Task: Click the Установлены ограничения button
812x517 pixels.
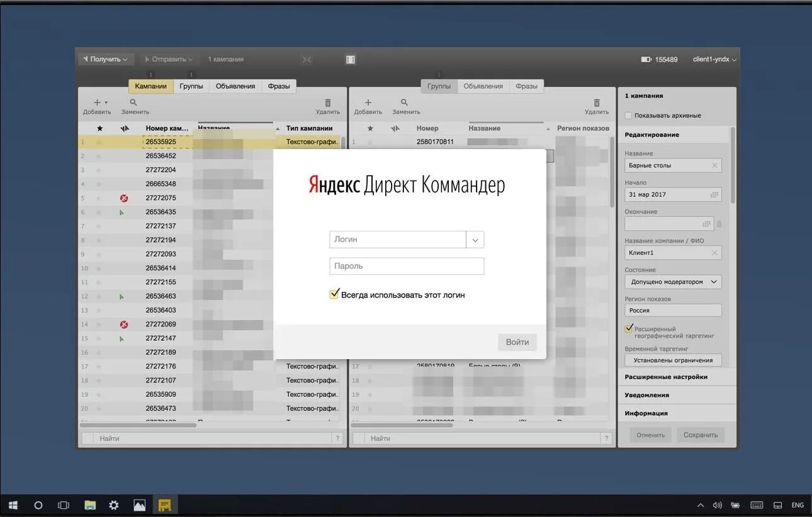Action: click(673, 360)
